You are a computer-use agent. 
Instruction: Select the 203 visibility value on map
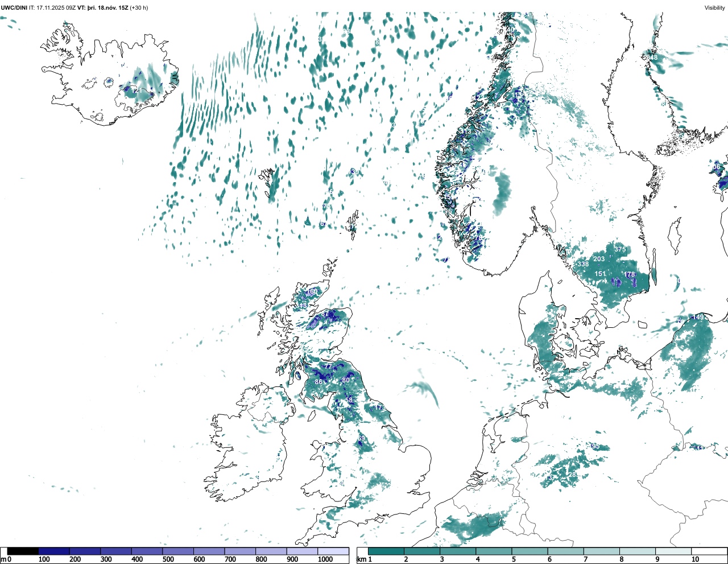click(x=599, y=259)
